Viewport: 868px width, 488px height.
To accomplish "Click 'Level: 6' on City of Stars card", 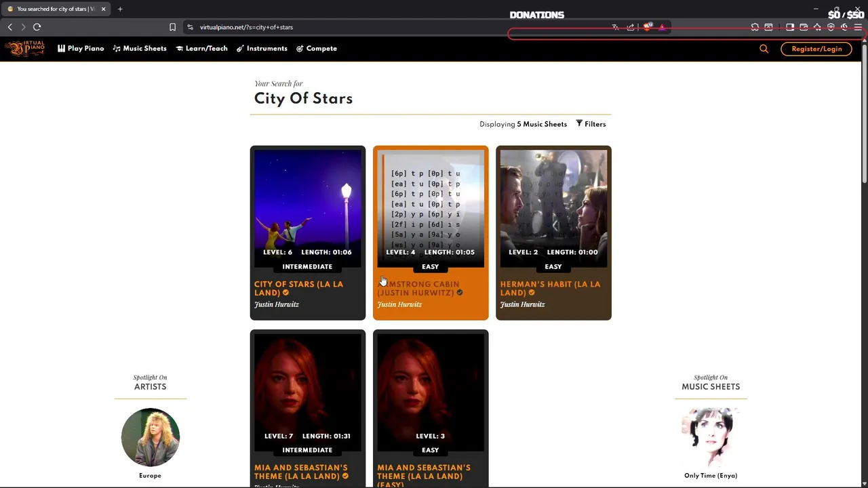I will 277,252.
